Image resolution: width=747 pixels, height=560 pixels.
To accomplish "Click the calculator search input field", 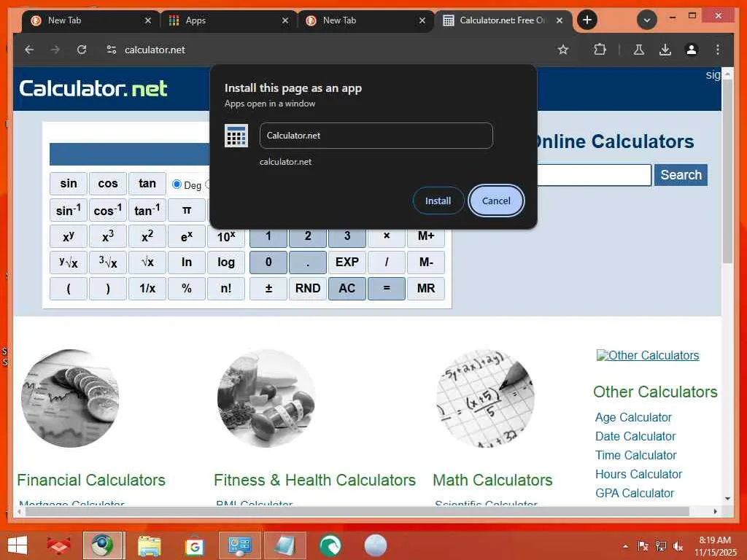I will coord(594,175).
